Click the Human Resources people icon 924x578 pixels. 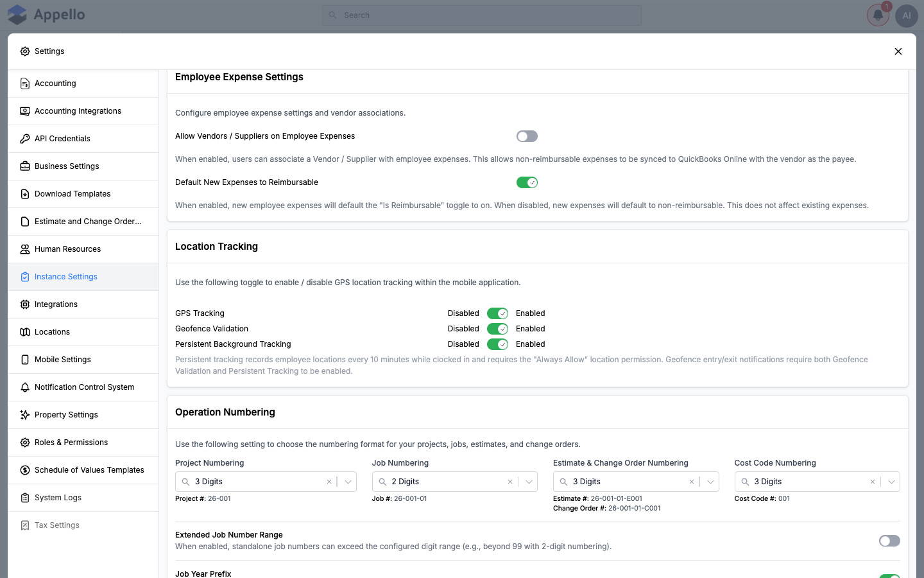pos(25,249)
